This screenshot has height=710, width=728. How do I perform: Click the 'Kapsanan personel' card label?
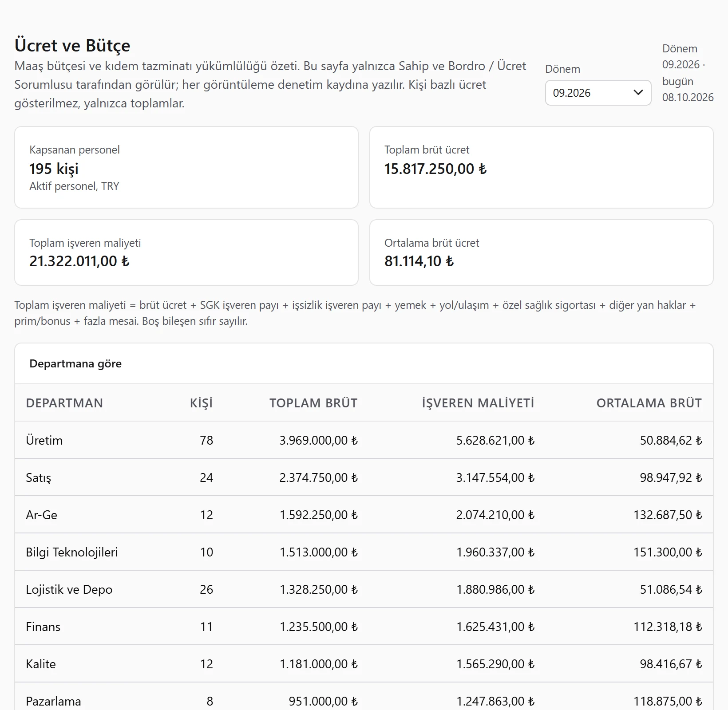[75, 150]
